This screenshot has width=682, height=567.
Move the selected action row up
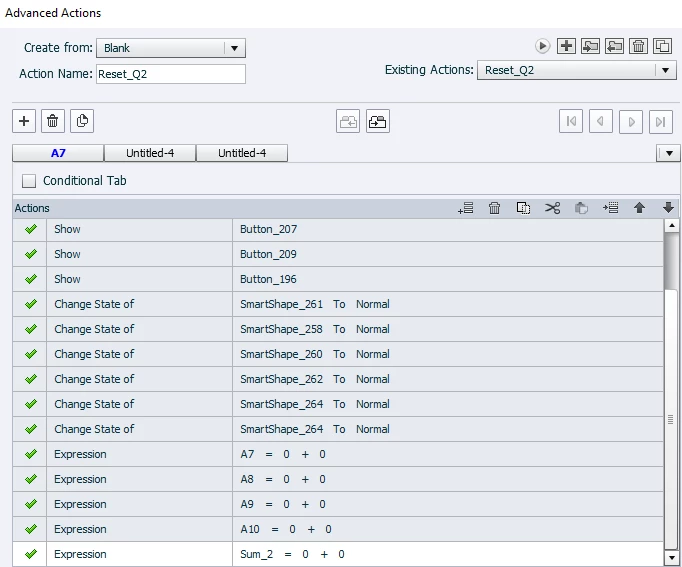click(639, 208)
